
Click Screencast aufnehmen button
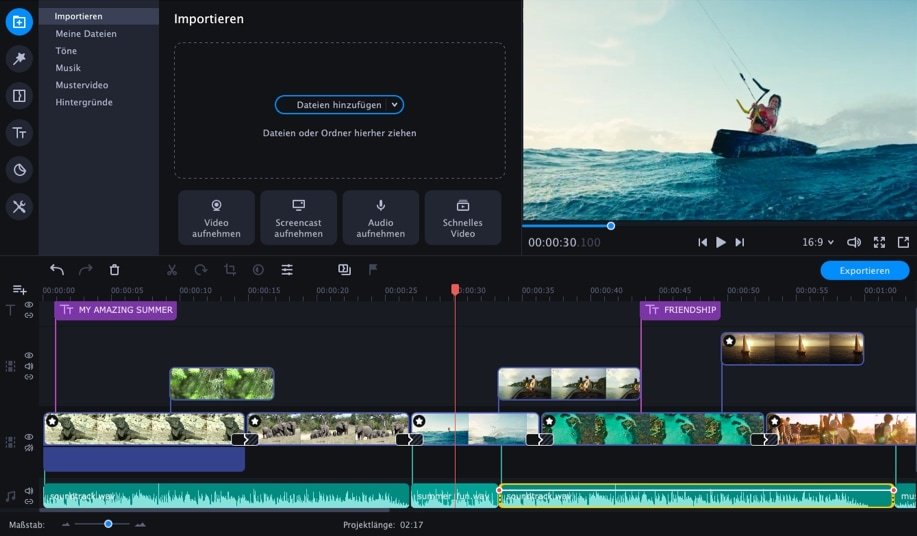tap(298, 217)
